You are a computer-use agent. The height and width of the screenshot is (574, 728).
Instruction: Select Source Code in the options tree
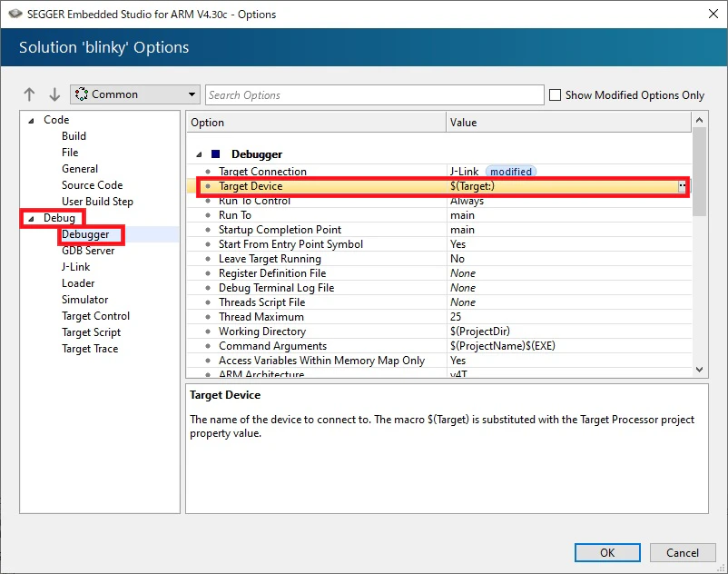coord(93,185)
